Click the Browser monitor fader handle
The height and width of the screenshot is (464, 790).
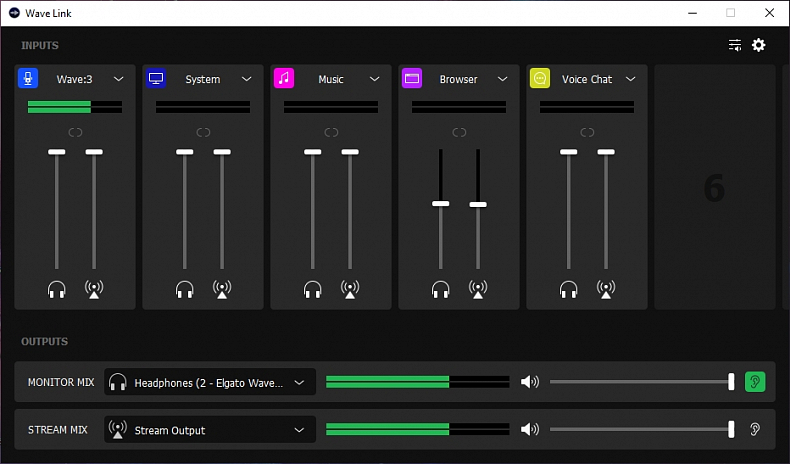click(x=440, y=204)
